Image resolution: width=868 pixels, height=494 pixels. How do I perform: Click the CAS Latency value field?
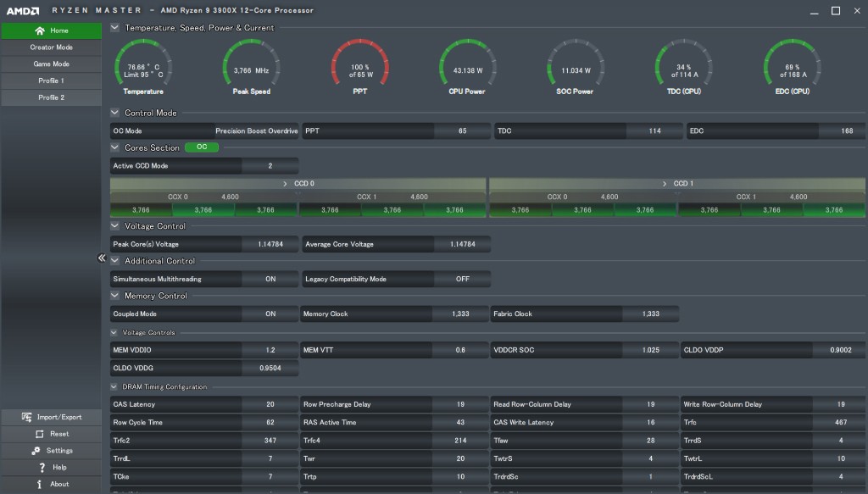coord(270,405)
